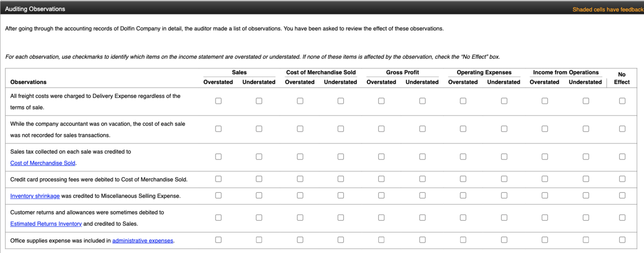Check Sales Overstated for customer returns observation
The image size is (644, 253).
pyautogui.click(x=218, y=217)
